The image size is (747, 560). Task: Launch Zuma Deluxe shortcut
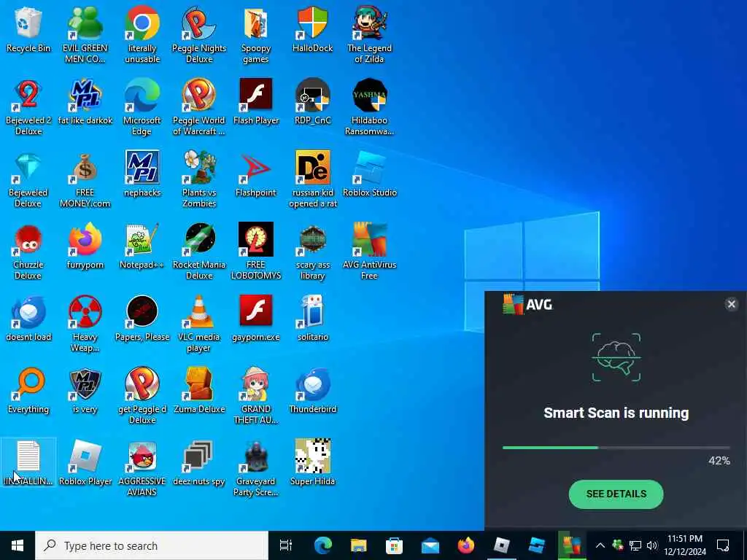pos(199,391)
